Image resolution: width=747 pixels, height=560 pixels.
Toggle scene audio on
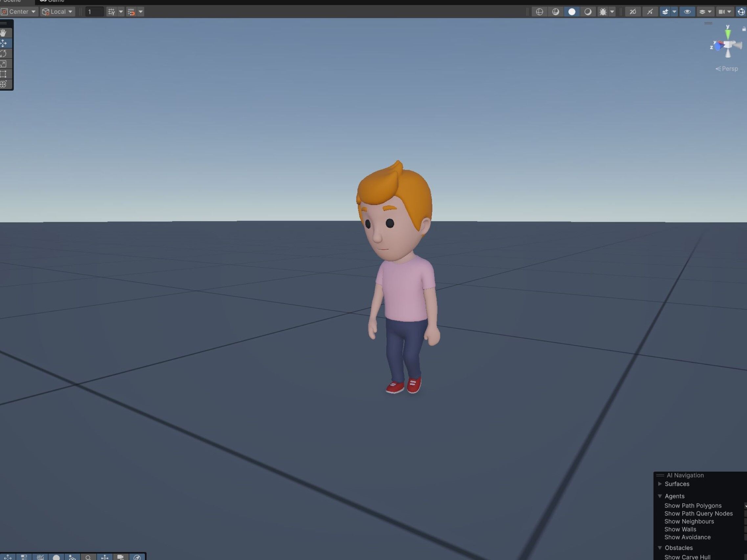pos(650,12)
